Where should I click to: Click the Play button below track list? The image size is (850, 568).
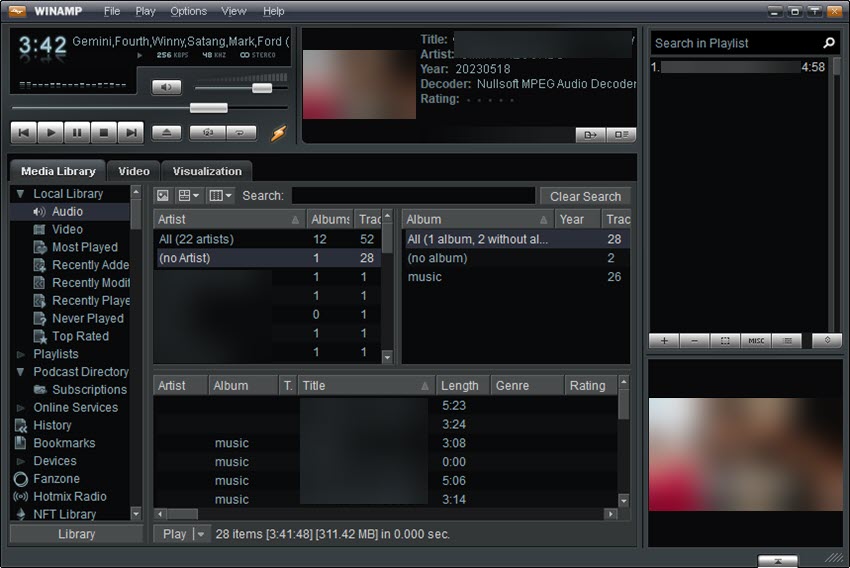[174, 534]
